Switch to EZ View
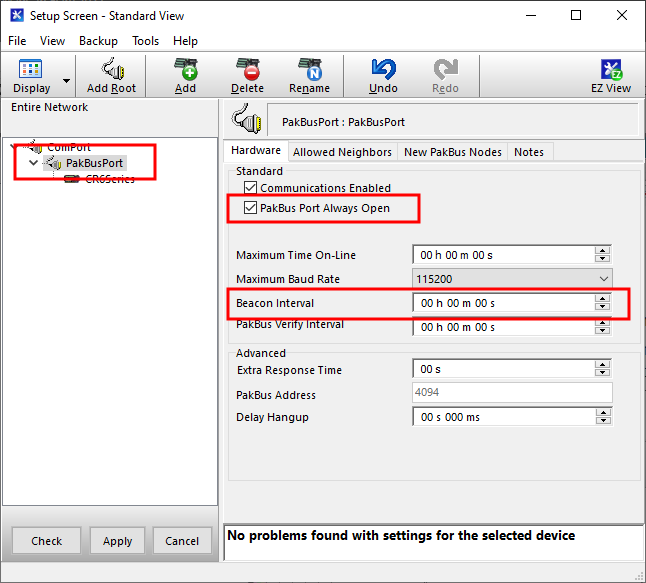This screenshot has height=583, width=646. point(611,70)
